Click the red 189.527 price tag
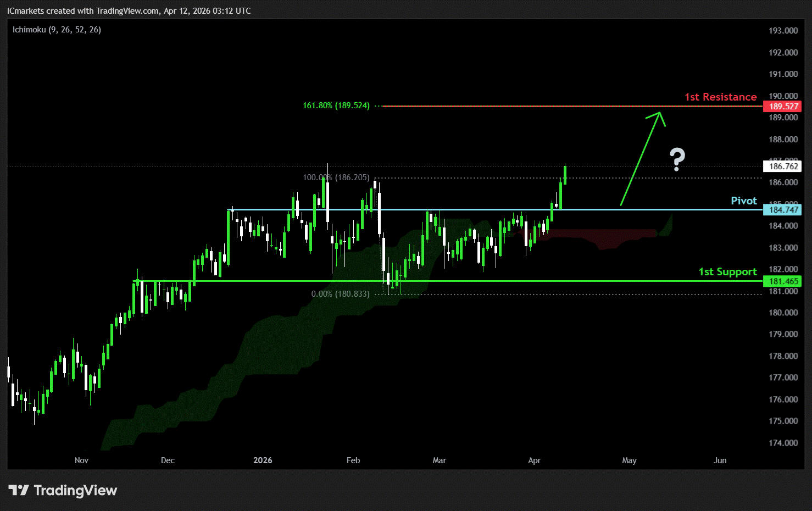Viewport: 812px width, 511px height. [x=783, y=107]
